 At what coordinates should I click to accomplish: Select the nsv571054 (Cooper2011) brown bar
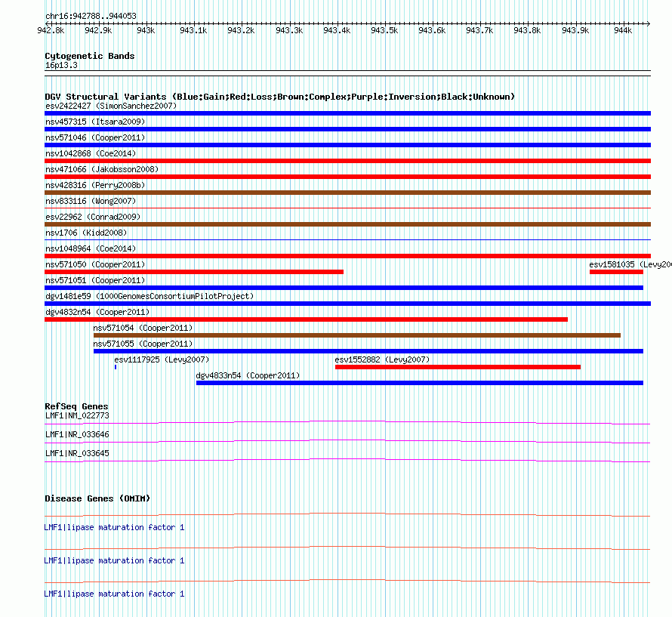[357, 335]
